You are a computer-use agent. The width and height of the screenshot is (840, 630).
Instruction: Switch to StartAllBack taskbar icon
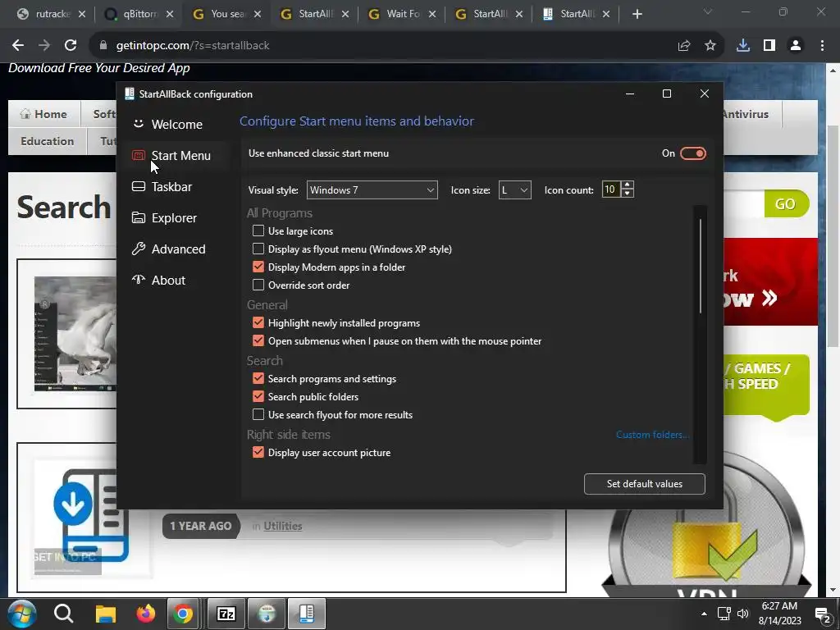click(307, 614)
